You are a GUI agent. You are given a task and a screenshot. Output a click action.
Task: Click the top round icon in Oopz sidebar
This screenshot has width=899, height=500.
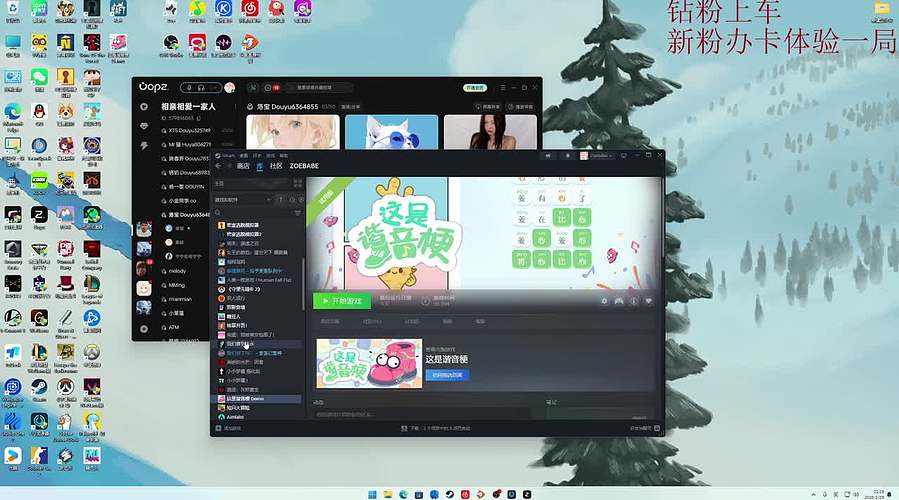tap(144, 107)
